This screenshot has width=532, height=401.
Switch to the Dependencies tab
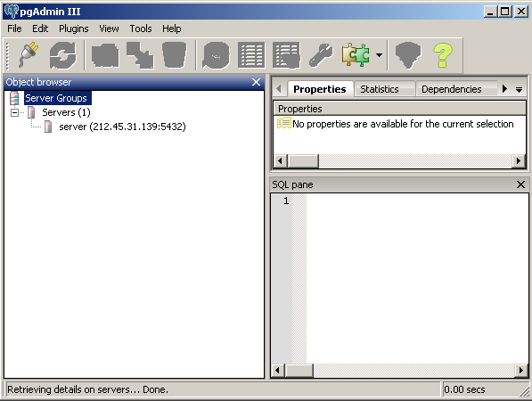coord(452,89)
